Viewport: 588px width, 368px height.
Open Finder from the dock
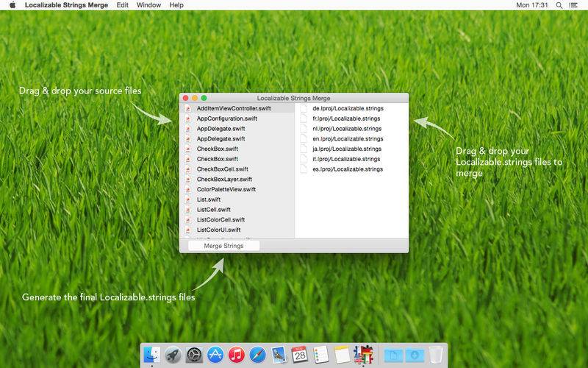pos(152,355)
